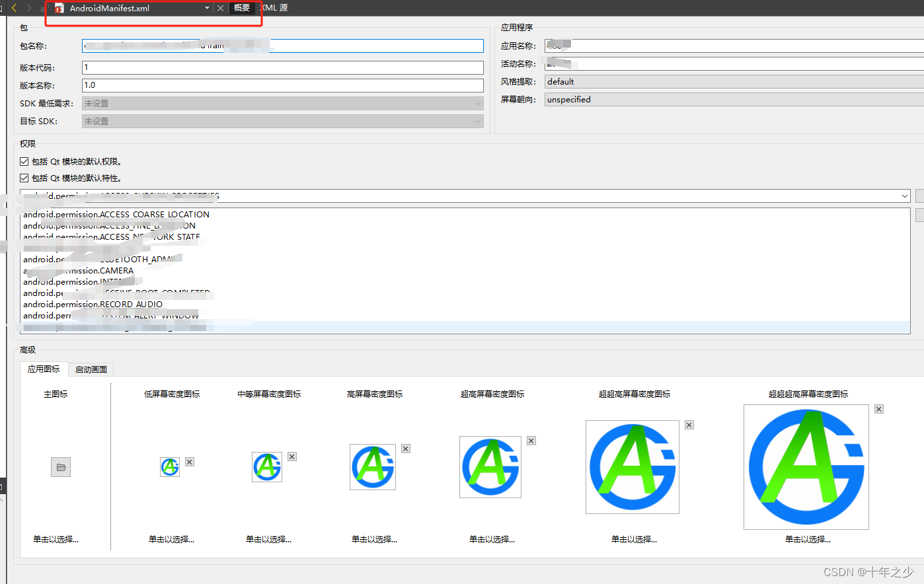This screenshot has height=584, width=924.
Task: Click the 版本代码 input field
Action: [x=283, y=67]
